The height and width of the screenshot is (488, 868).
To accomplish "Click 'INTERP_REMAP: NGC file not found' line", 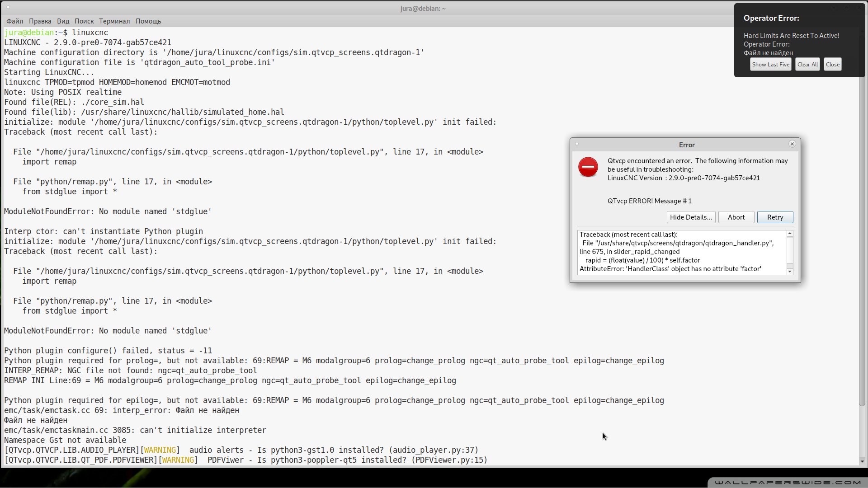I will click(131, 371).
